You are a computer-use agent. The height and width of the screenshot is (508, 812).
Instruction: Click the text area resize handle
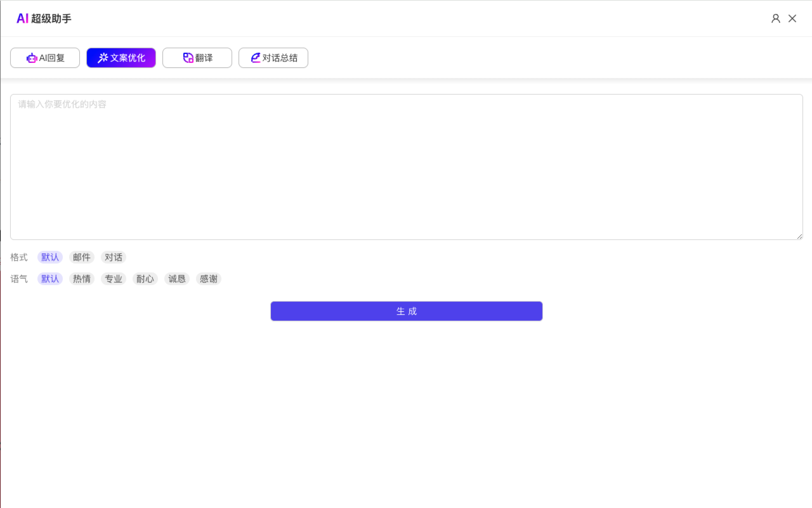[x=799, y=236]
